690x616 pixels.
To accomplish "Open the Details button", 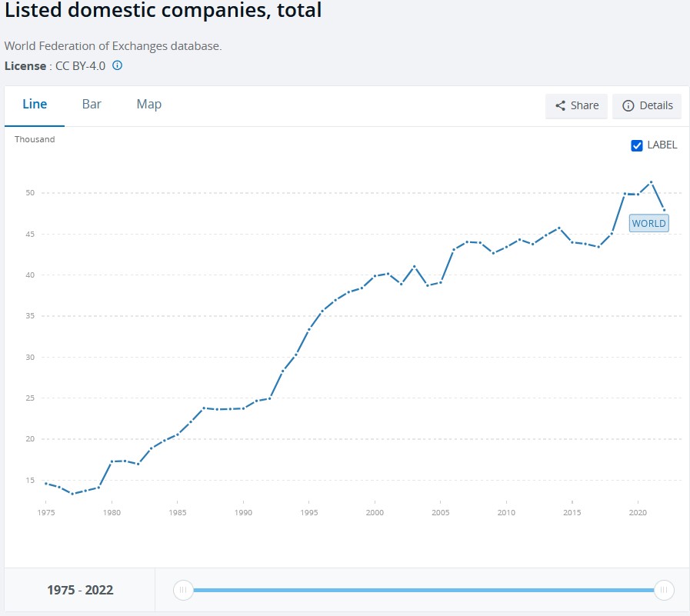I will click(x=647, y=105).
